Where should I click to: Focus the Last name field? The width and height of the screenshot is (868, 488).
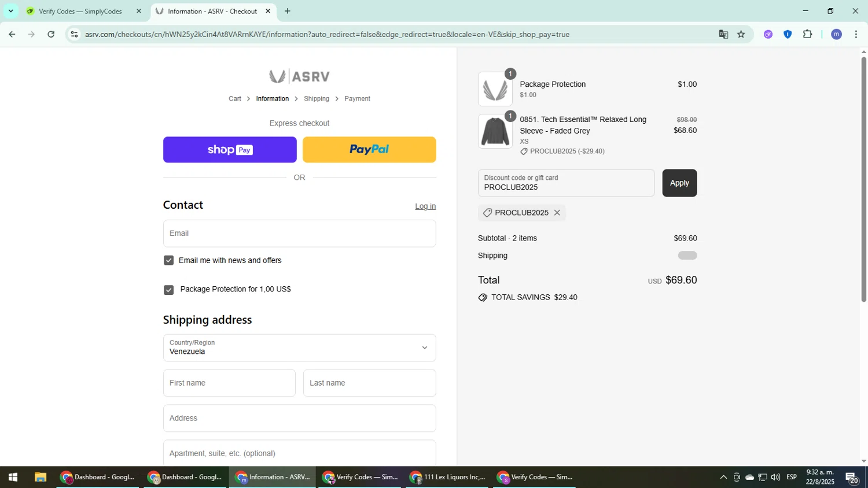pos(369,383)
